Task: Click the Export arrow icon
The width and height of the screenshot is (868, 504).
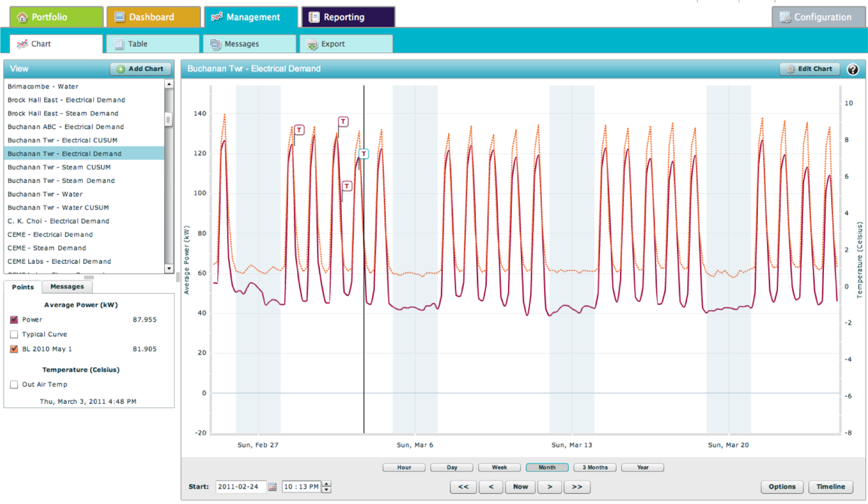Action: (x=312, y=44)
